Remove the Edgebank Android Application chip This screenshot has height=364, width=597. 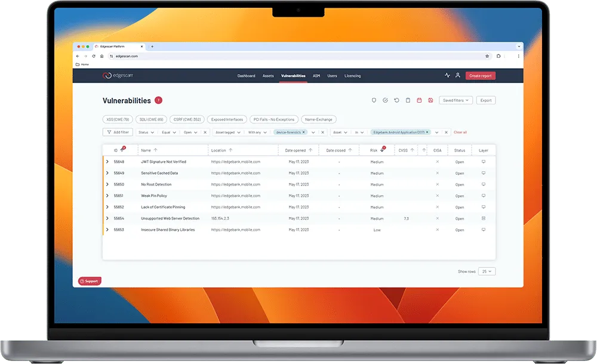click(x=427, y=132)
